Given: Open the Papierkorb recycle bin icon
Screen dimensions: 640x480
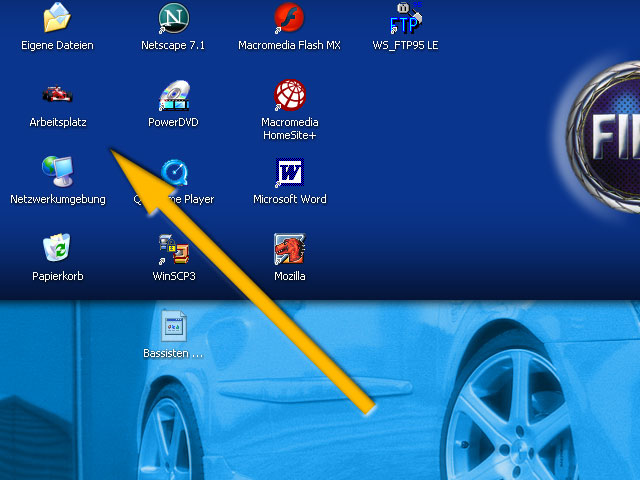Looking at the screenshot, I should (57, 249).
